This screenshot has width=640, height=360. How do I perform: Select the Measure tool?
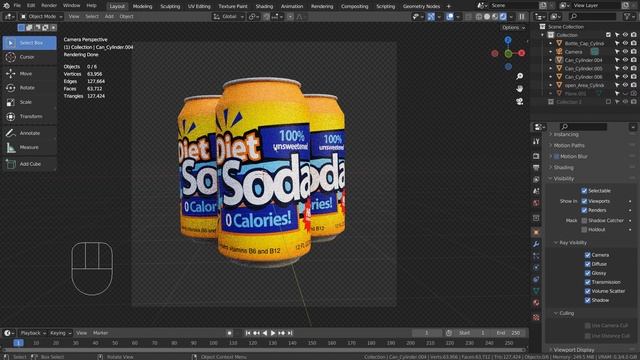click(30, 147)
